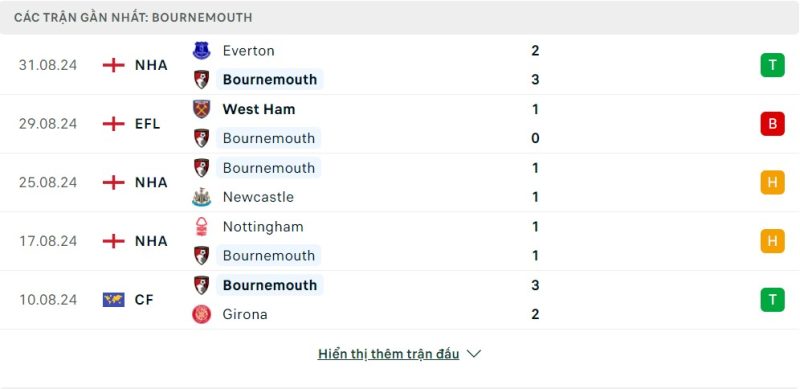Click the Everton club crest
Screen dimensions: 800x389
[202, 51]
